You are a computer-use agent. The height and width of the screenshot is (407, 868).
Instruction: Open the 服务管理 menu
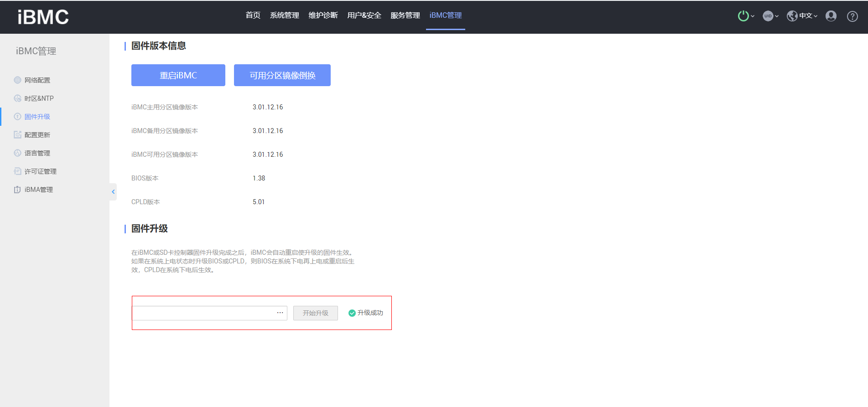pyautogui.click(x=405, y=15)
